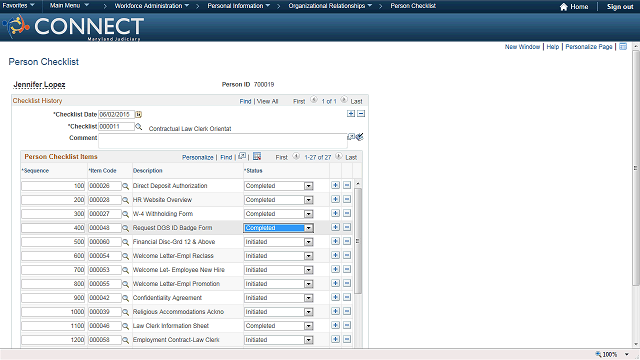Screen dimensions: 640x360
Task: Open the Main Menu
Action: point(69,6)
